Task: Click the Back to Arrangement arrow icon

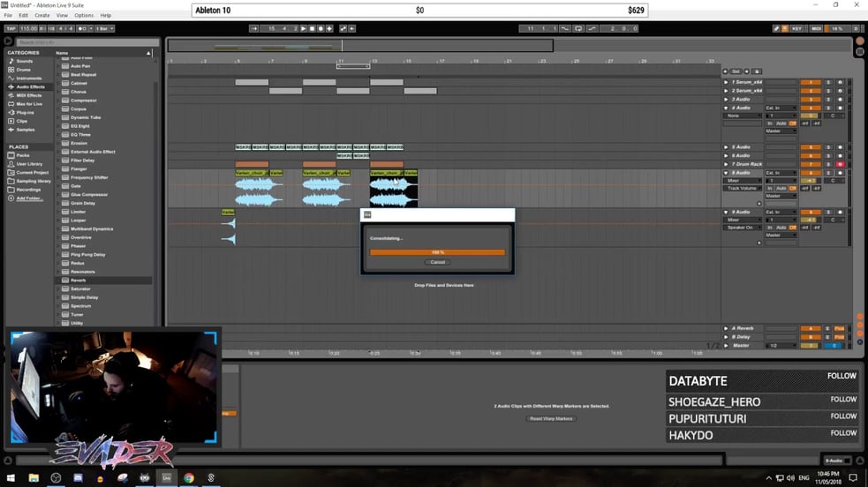Action: (x=352, y=28)
